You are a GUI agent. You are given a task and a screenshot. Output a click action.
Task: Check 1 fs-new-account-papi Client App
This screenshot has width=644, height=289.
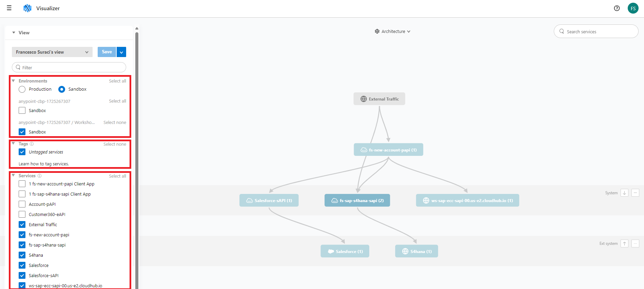(22, 184)
